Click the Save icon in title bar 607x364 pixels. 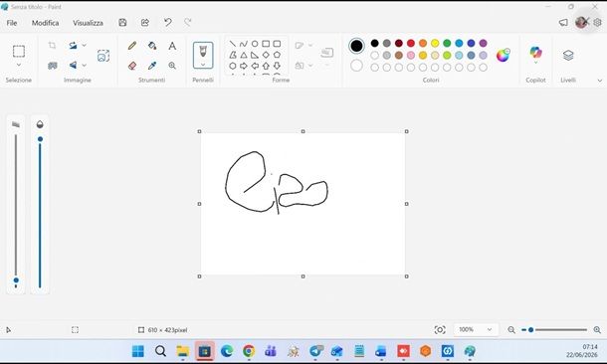pos(122,23)
